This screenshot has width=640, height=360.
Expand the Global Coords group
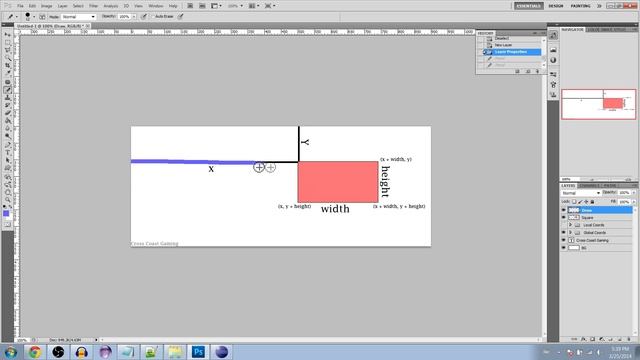point(570,233)
